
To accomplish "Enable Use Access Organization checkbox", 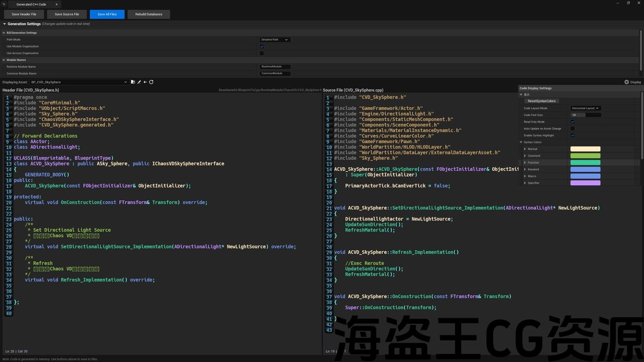I will 262,53.
